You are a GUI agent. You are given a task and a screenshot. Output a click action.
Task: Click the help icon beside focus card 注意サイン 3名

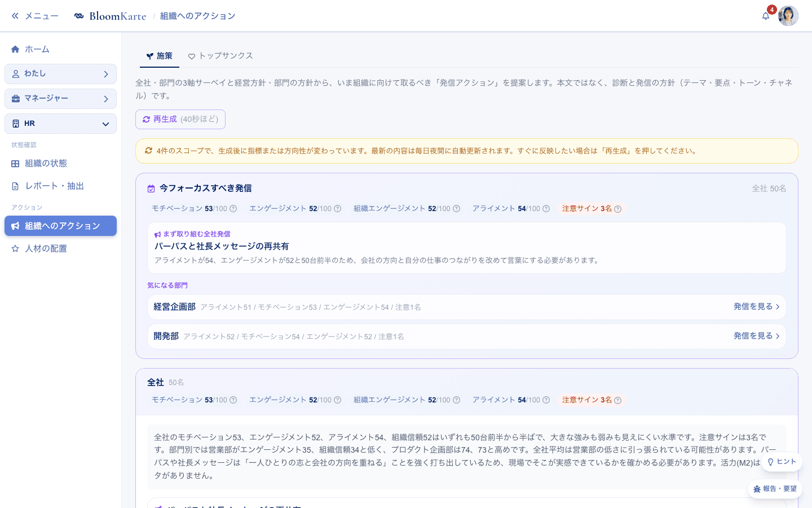click(617, 209)
